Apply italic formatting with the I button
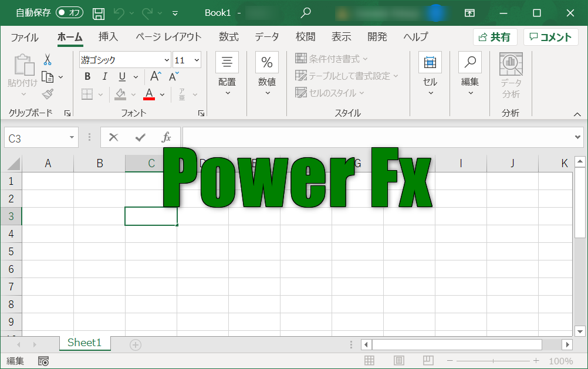The height and width of the screenshot is (369, 588). pyautogui.click(x=104, y=77)
